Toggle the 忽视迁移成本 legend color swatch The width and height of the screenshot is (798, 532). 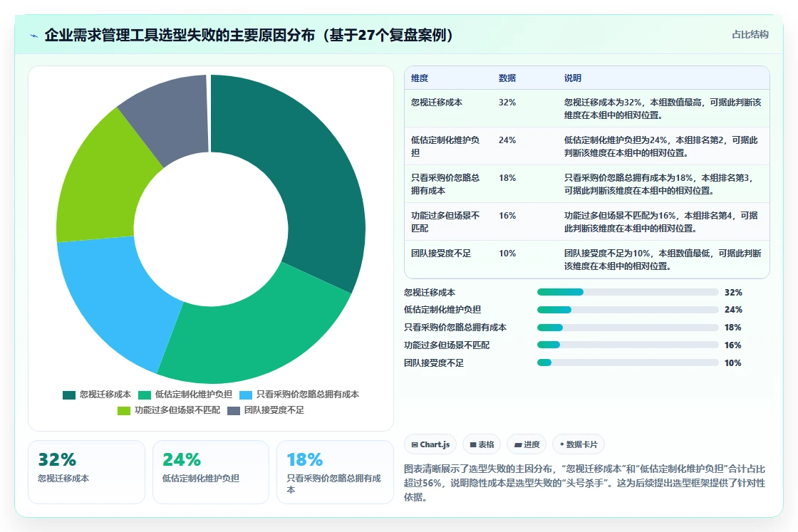(68, 395)
